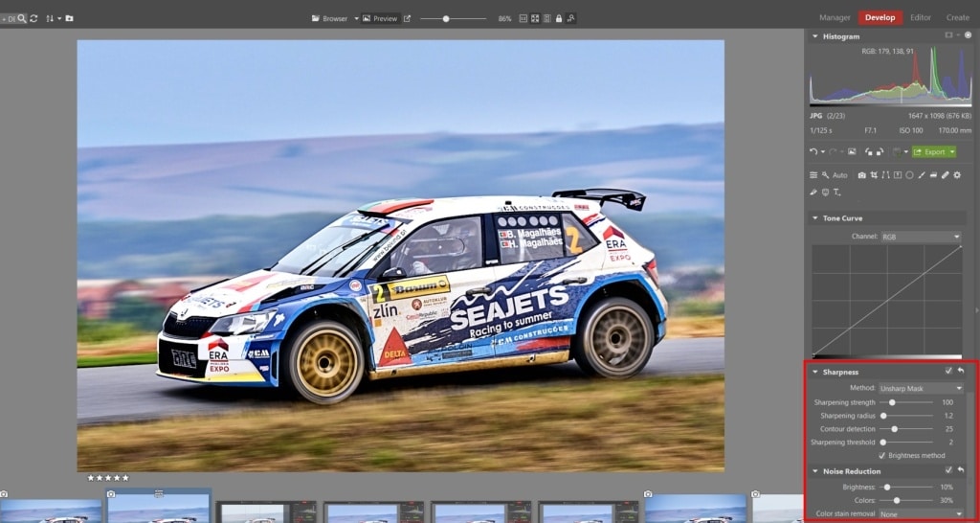The height and width of the screenshot is (523, 980).
Task: Click the zoom lock padlock icon
Action: point(558,19)
